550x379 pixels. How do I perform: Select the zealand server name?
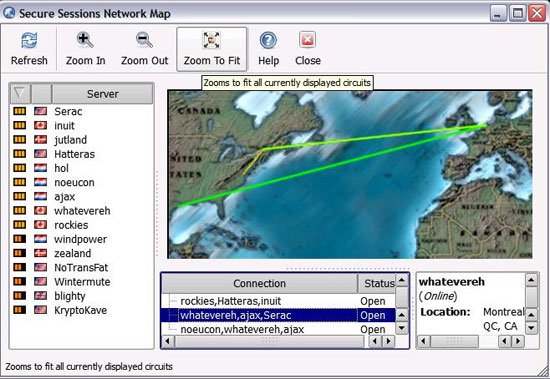click(x=73, y=253)
